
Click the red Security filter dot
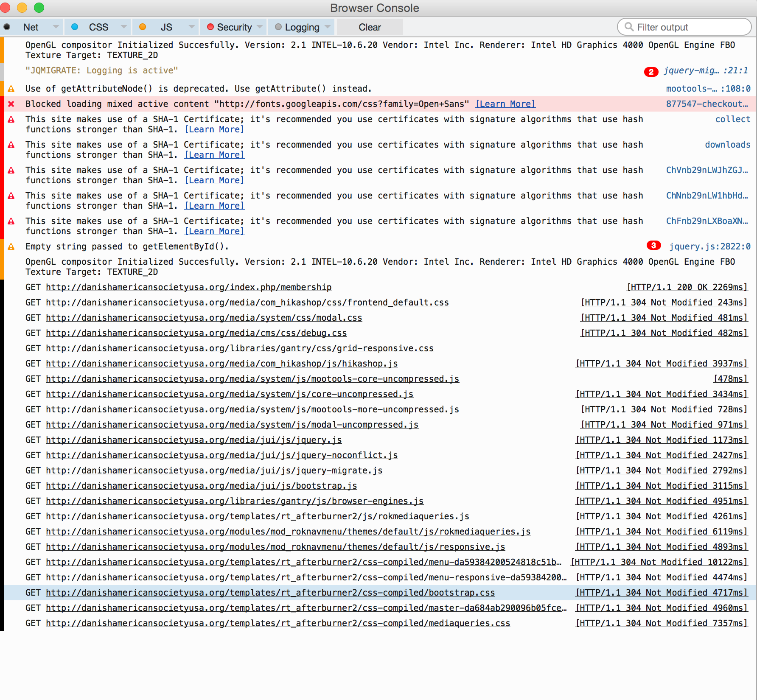[x=210, y=27]
